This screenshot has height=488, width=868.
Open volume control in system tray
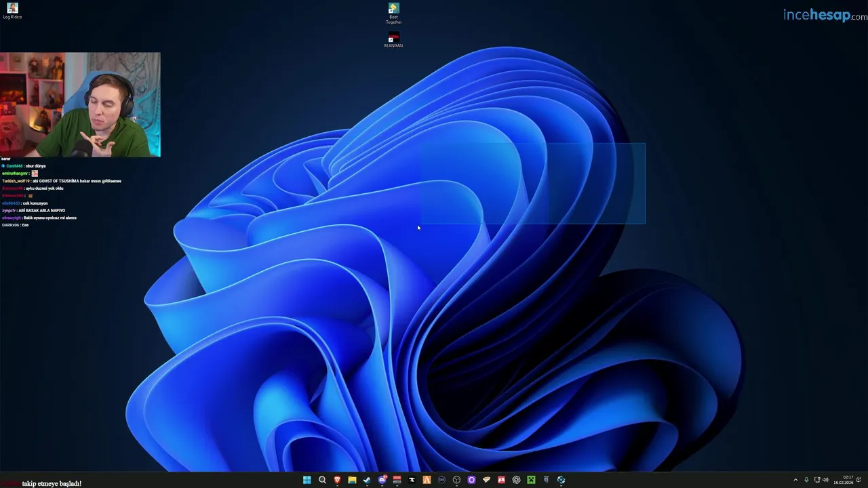click(x=825, y=480)
